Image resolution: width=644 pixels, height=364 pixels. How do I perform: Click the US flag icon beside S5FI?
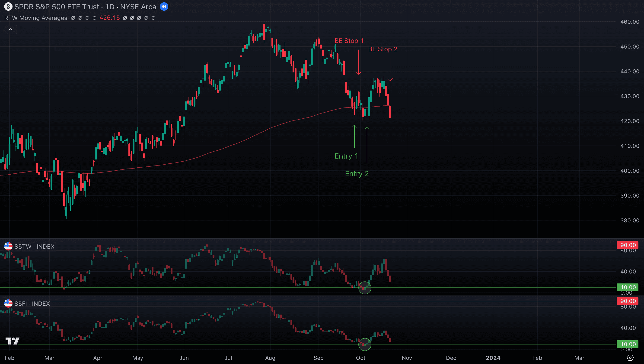click(8, 304)
